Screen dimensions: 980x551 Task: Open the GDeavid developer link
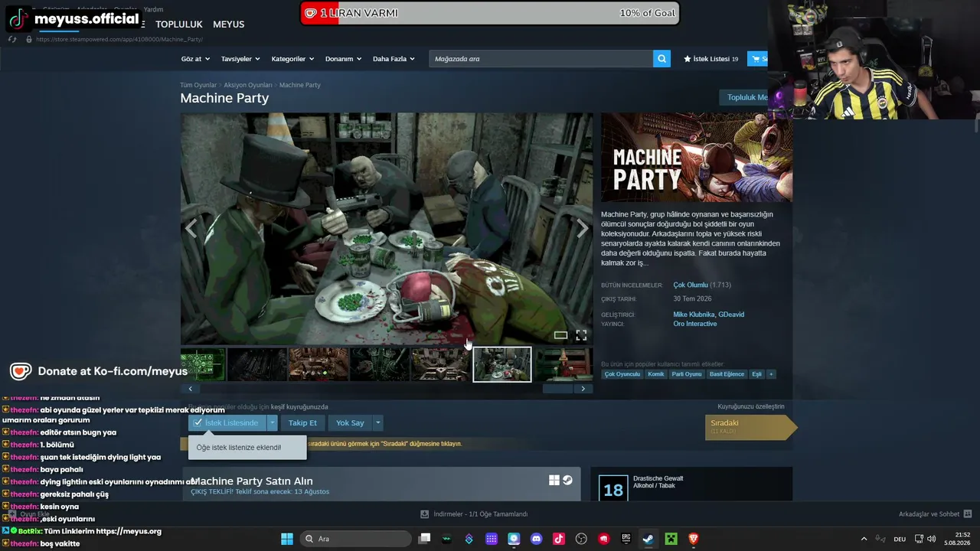pyautogui.click(x=731, y=315)
